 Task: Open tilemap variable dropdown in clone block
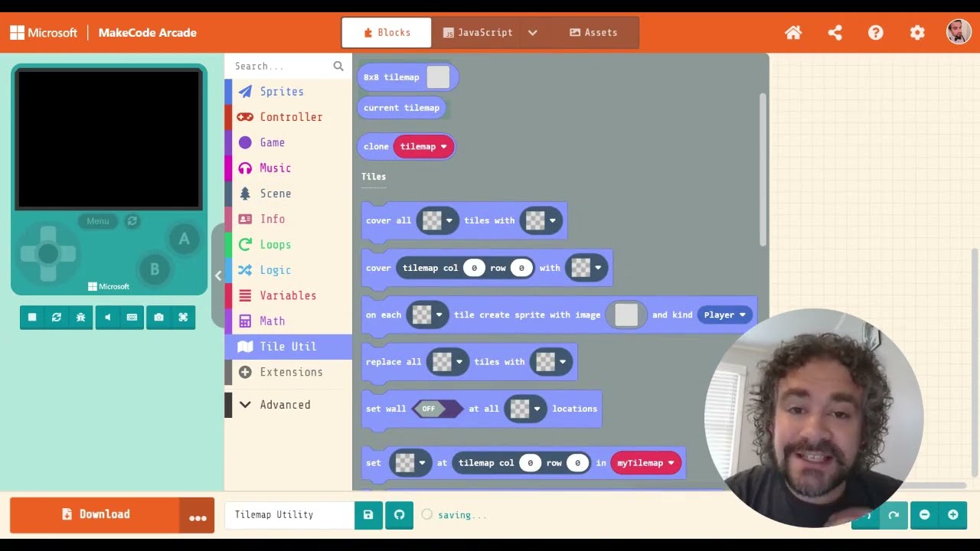tap(423, 147)
